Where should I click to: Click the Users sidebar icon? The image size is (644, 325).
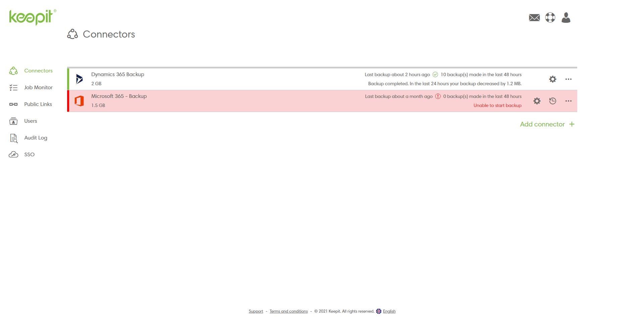click(13, 121)
